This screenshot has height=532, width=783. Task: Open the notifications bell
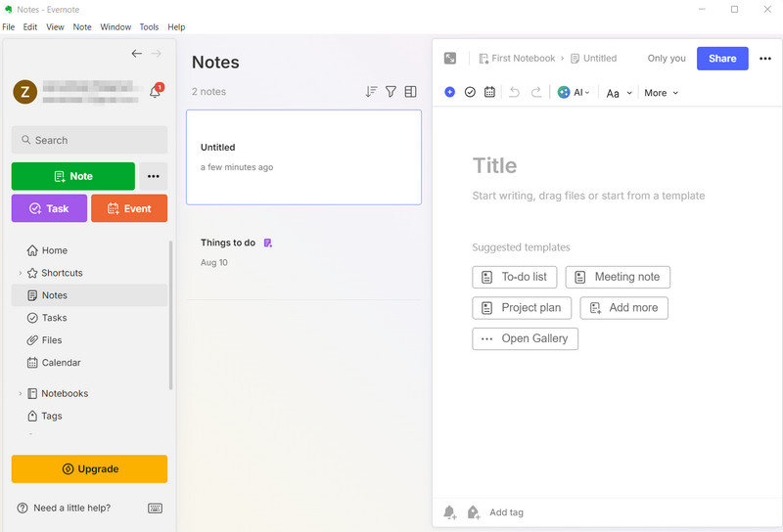pyautogui.click(x=156, y=91)
